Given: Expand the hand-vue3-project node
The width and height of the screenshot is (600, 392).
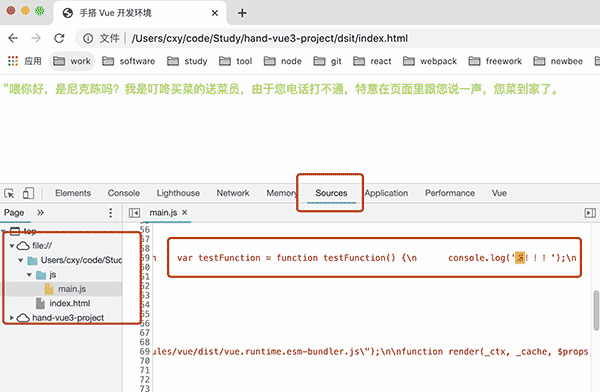Looking at the screenshot, I should pyautogui.click(x=11, y=318).
